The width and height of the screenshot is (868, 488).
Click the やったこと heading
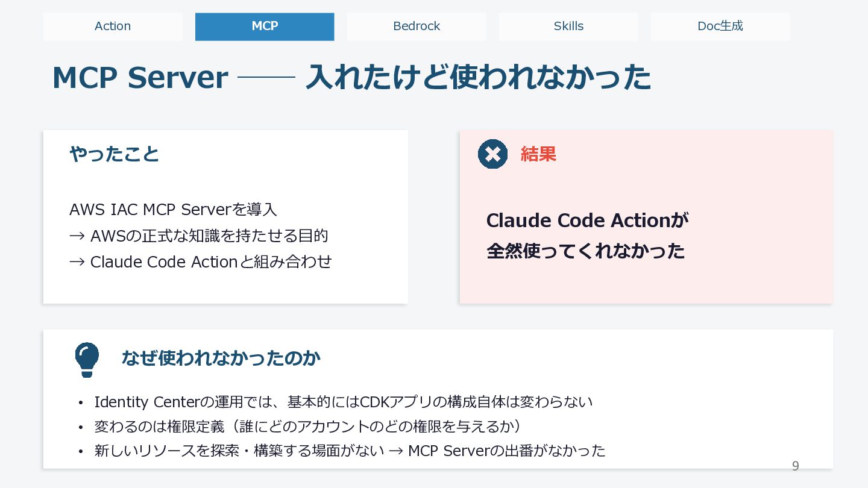(115, 154)
